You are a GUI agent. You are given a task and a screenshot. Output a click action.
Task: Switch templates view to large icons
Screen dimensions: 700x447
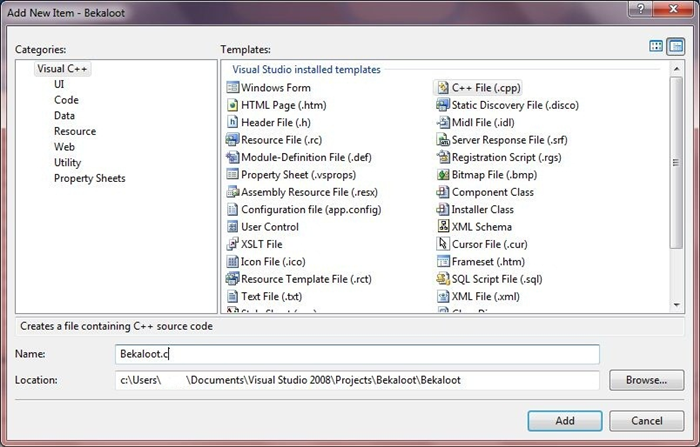[656, 46]
